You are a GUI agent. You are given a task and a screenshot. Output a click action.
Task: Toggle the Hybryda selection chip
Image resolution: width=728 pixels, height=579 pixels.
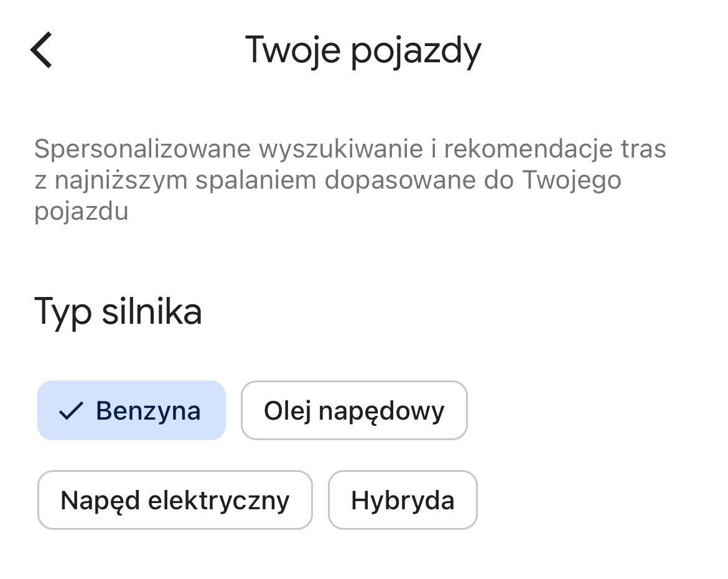(x=403, y=500)
